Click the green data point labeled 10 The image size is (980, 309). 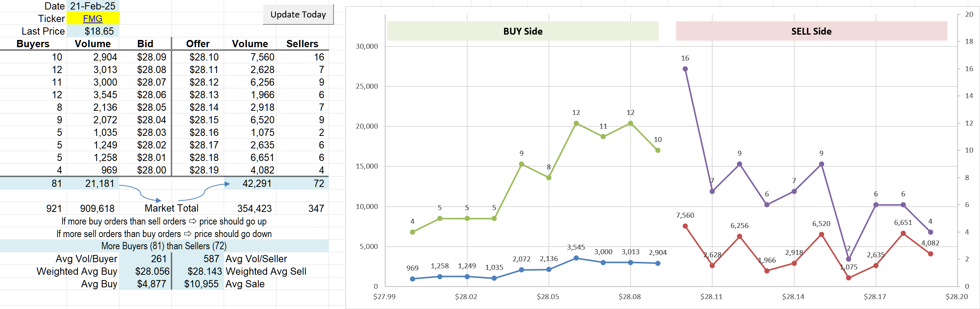point(658,150)
